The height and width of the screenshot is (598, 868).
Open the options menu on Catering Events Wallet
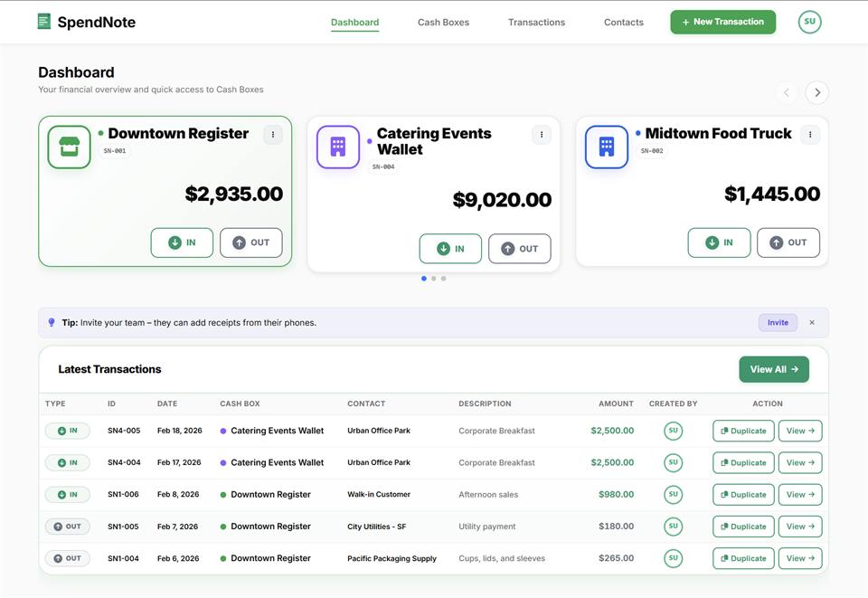(x=541, y=134)
